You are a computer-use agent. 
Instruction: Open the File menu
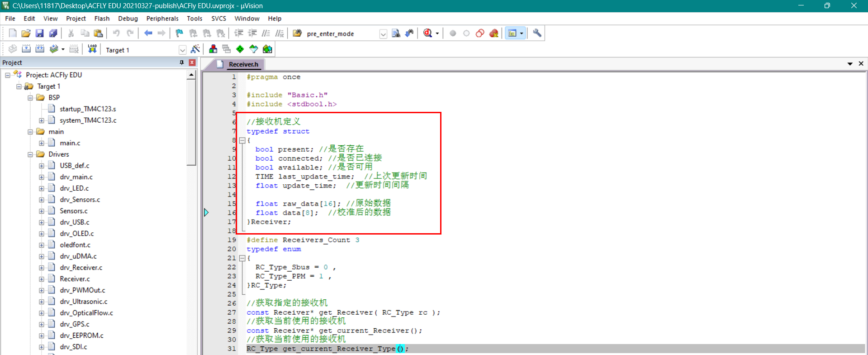[10, 19]
